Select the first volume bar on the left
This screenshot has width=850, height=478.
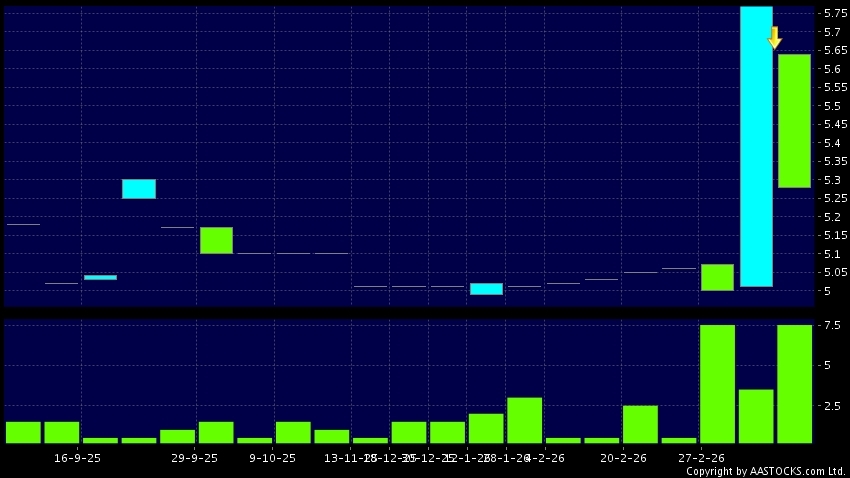pyautogui.click(x=23, y=432)
